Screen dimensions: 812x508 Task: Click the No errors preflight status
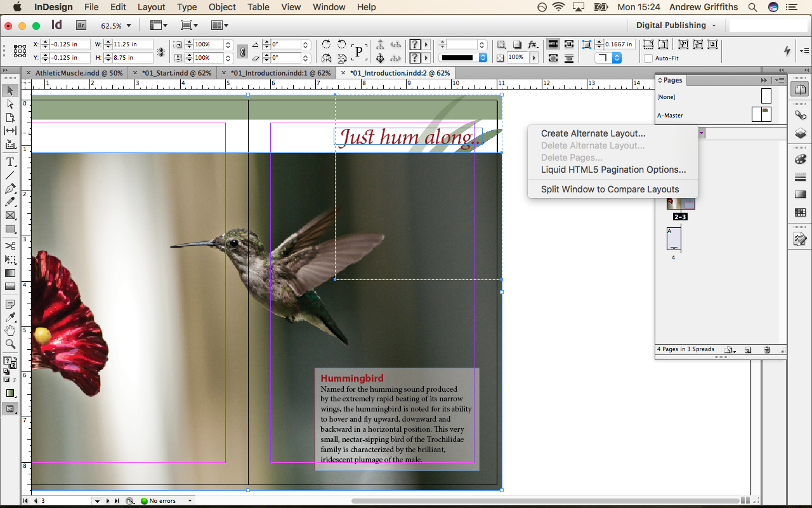[x=162, y=500]
